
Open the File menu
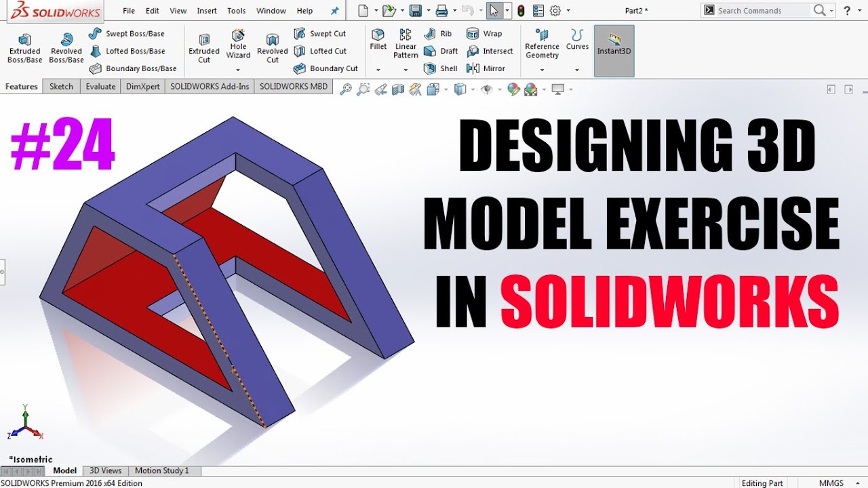129,11
